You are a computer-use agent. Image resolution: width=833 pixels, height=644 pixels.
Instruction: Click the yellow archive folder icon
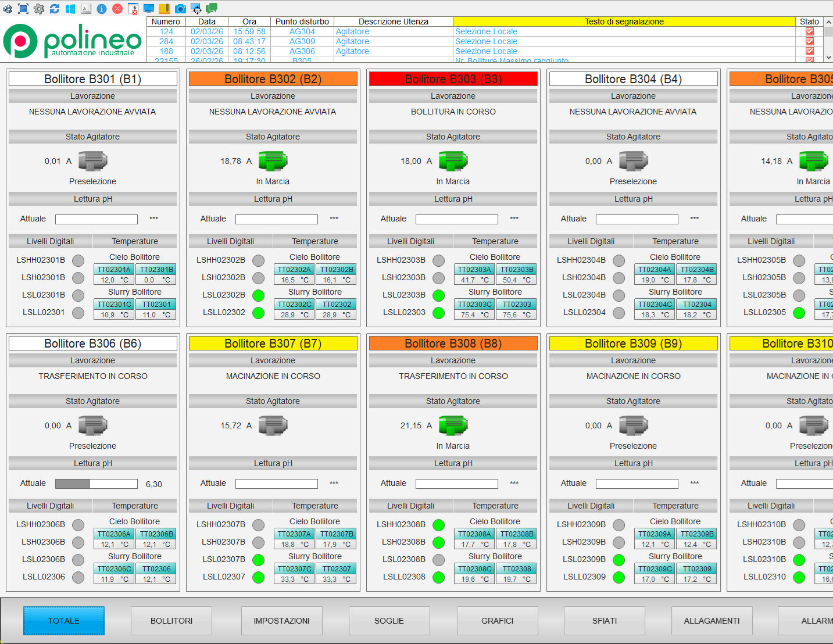(x=165, y=9)
